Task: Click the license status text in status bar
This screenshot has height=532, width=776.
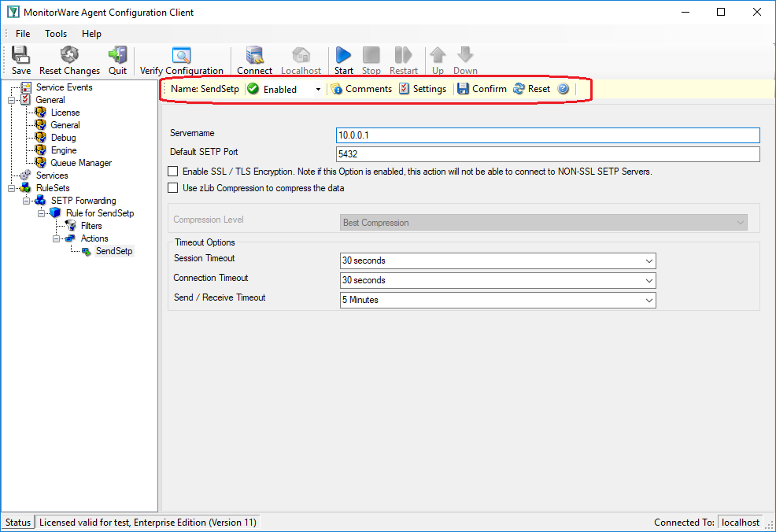Action: pyautogui.click(x=148, y=523)
